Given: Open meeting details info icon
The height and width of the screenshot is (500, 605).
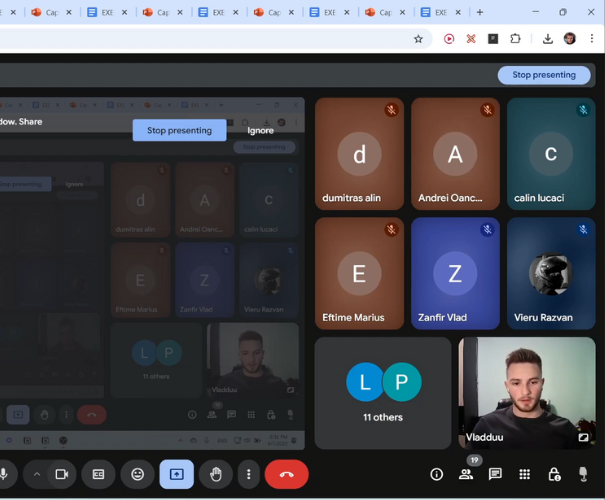Looking at the screenshot, I should [436, 474].
